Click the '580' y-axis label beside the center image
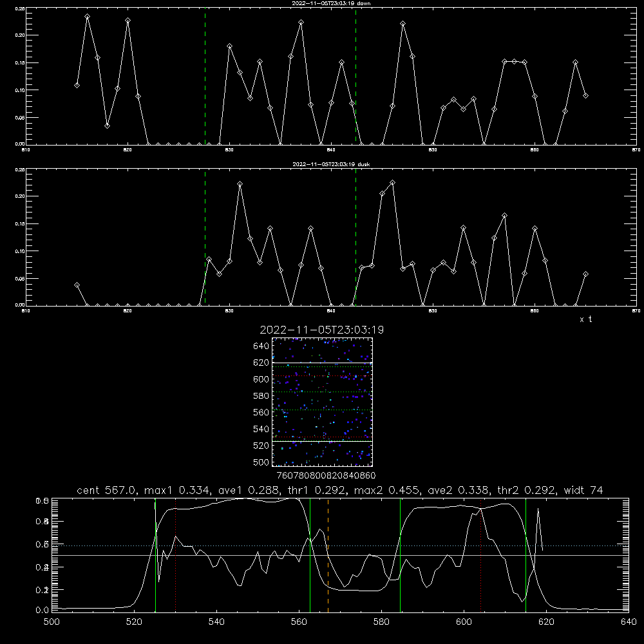The image size is (644, 644). (261, 395)
